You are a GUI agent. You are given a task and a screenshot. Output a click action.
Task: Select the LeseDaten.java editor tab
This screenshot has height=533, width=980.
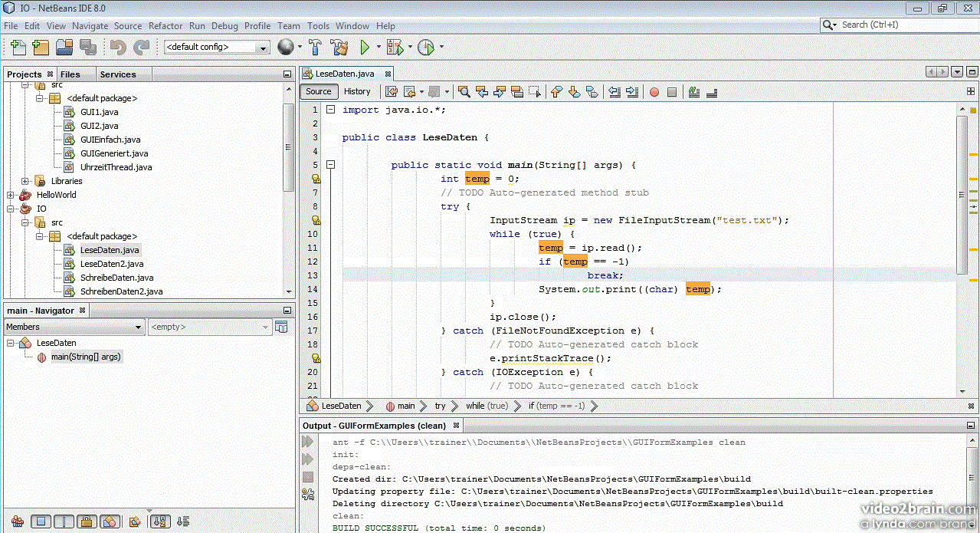(x=344, y=74)
